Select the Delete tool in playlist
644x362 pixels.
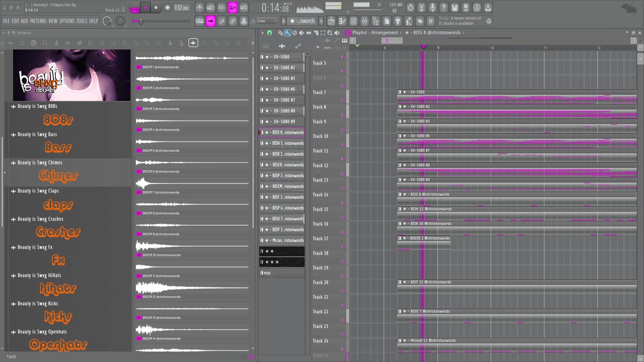click(294, 33)
